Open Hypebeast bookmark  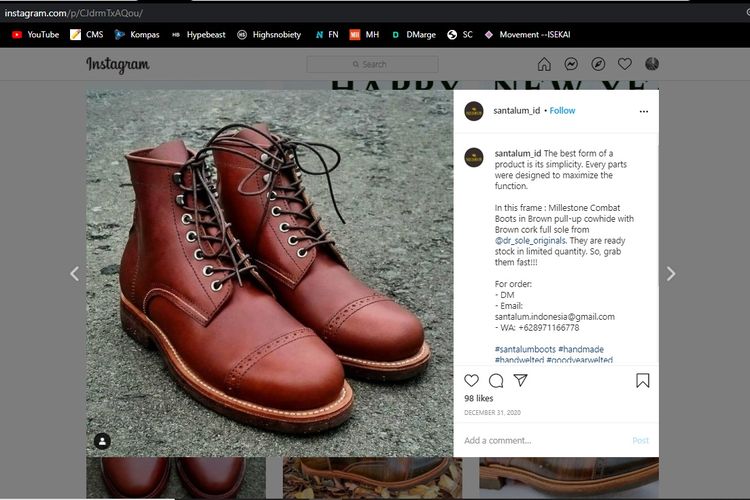[200, 34]
